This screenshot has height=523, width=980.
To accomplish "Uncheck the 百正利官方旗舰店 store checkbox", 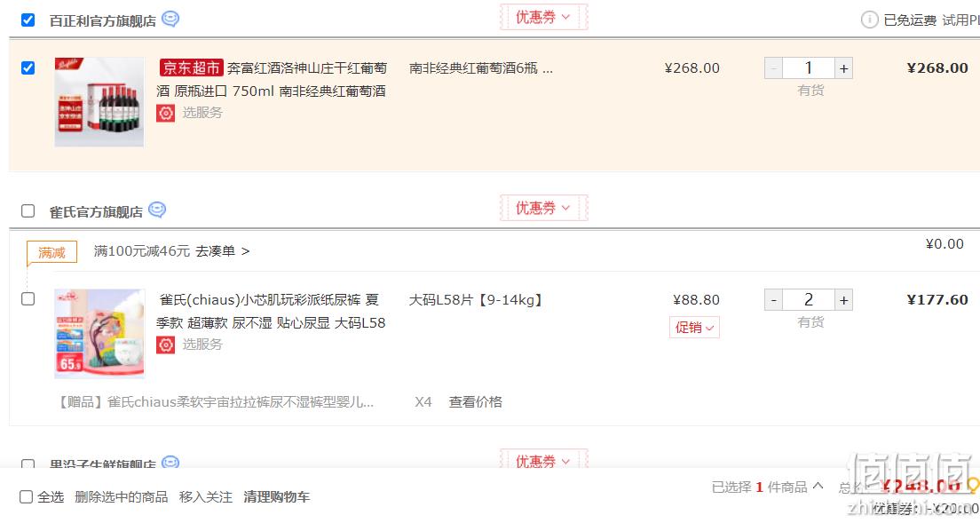I will click(x=28, y=20).
